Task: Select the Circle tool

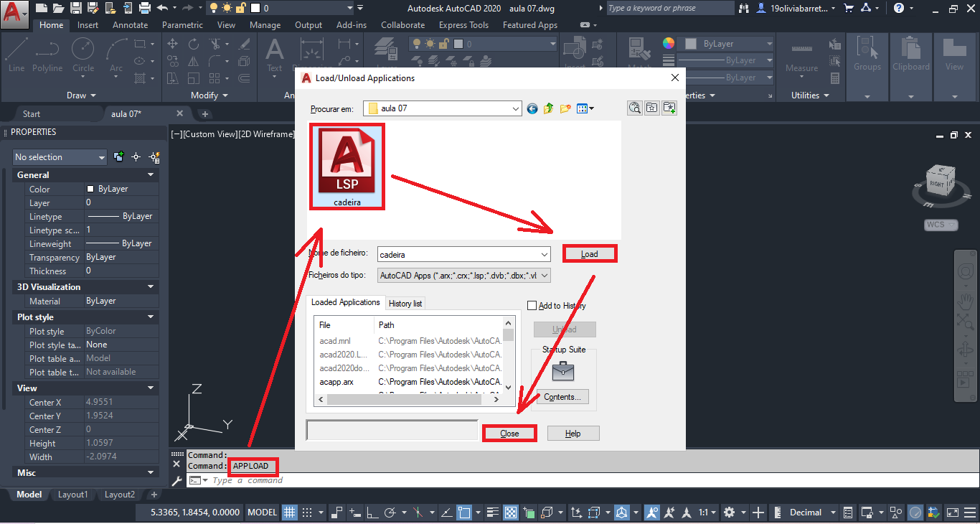Action: click(x=83, y=55)
